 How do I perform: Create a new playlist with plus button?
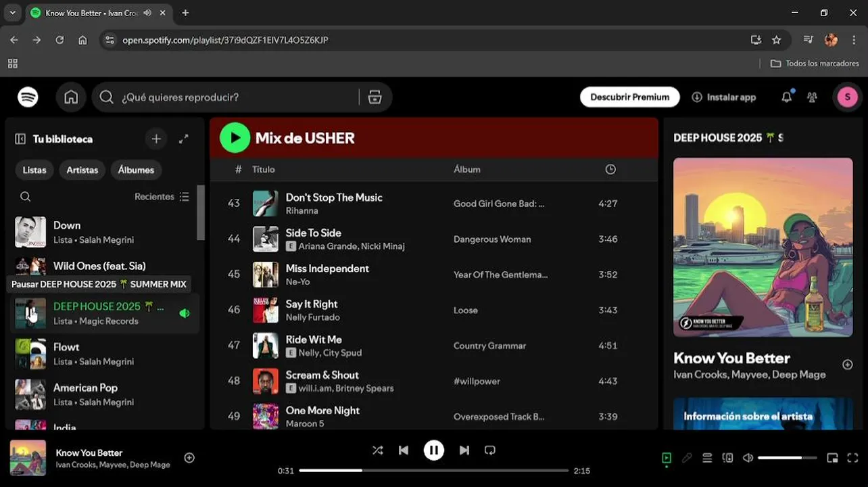(x=156, y=139)
